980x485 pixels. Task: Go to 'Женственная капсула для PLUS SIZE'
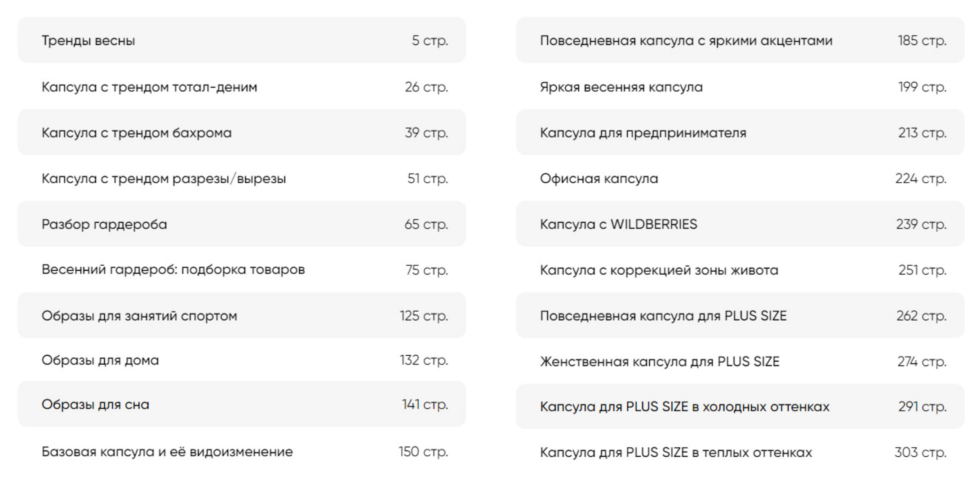point(660,362)
